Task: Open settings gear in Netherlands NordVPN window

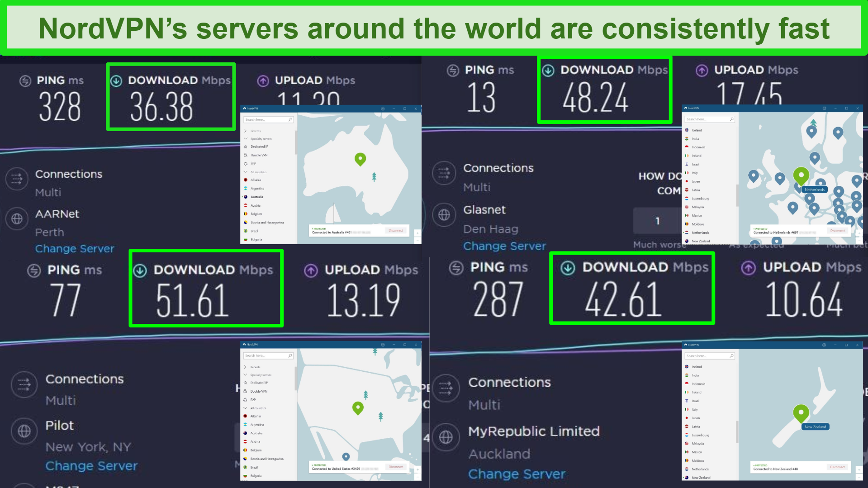Action: coord(824,109)
